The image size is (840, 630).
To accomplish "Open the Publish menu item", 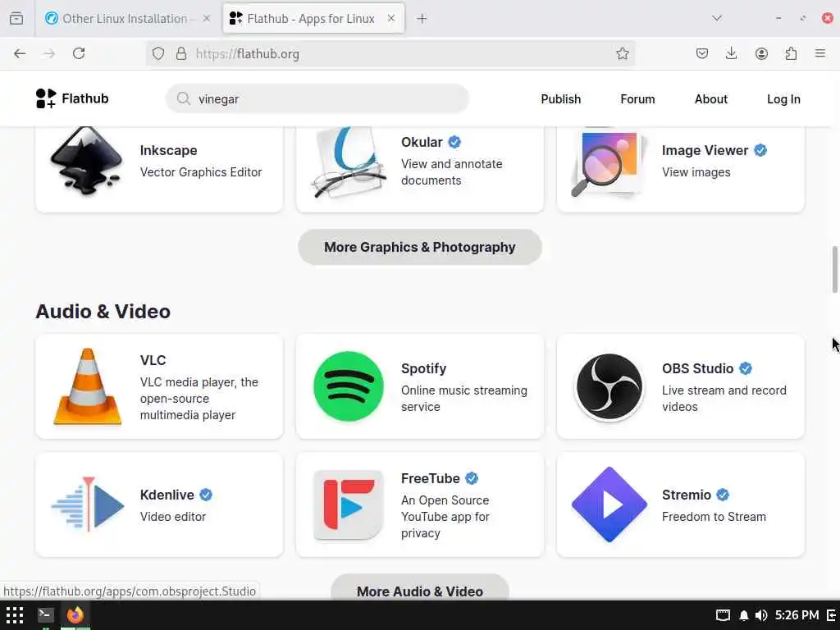I will click(x=561, y=99).
